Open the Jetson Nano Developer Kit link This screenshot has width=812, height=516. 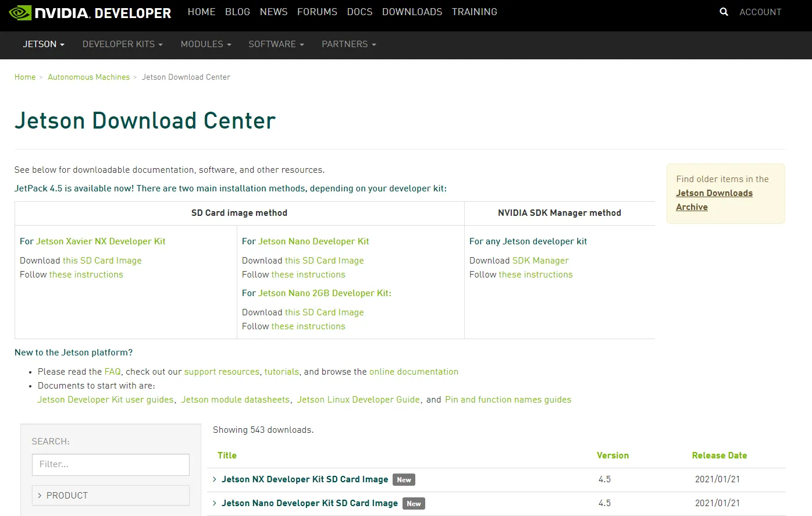[x=314, y=241]
